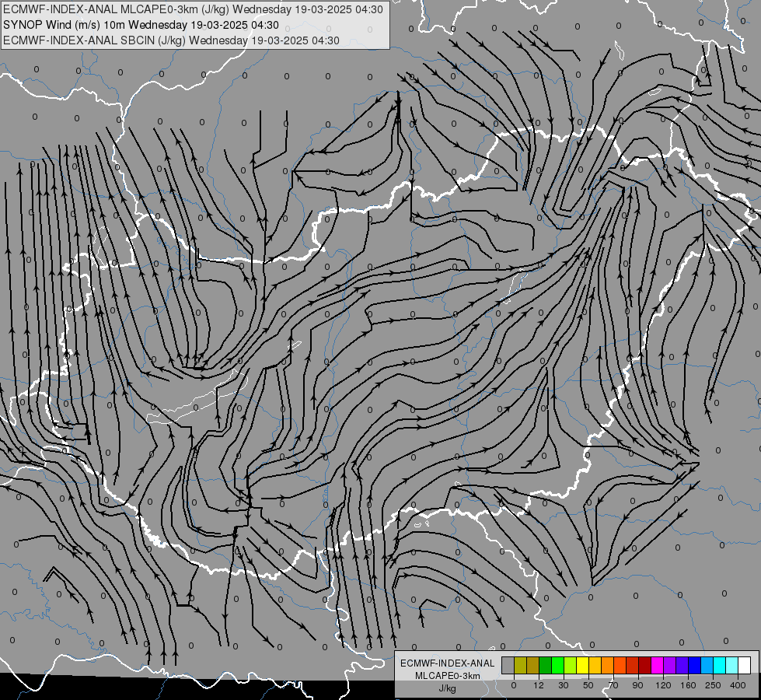Choose the violet swatch right of magenta
The width and height of the screenshot is (761, 700).
click(x=670, y=665)
